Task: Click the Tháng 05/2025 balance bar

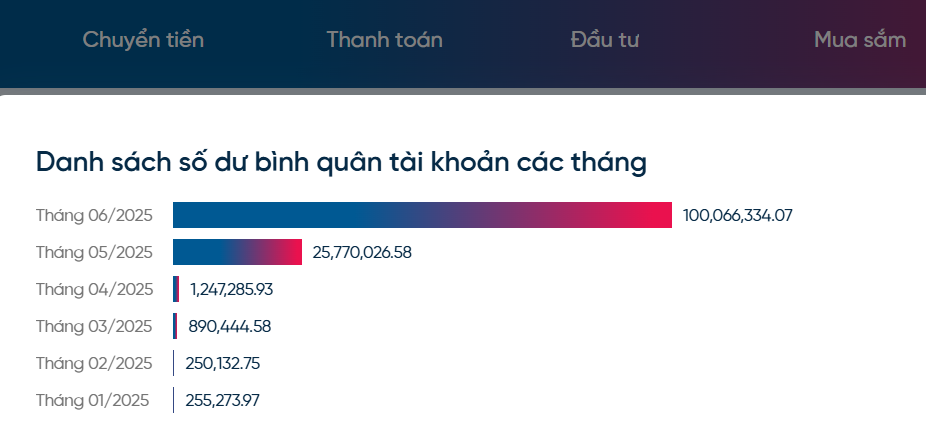Action: tap(237, 252)
